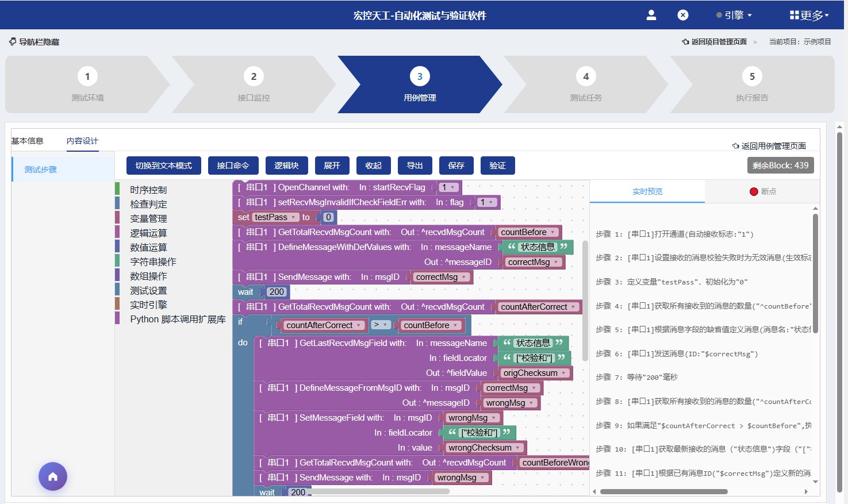The width and height of the screenshot is (848, 504).
Task: Click the 保存 button
Action: [x=456, y=166]
